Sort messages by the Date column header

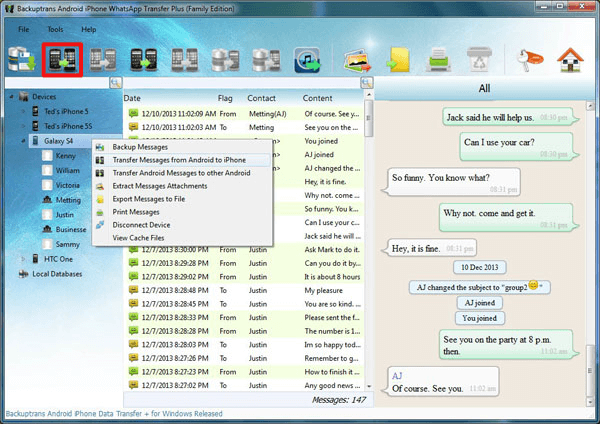133,99
